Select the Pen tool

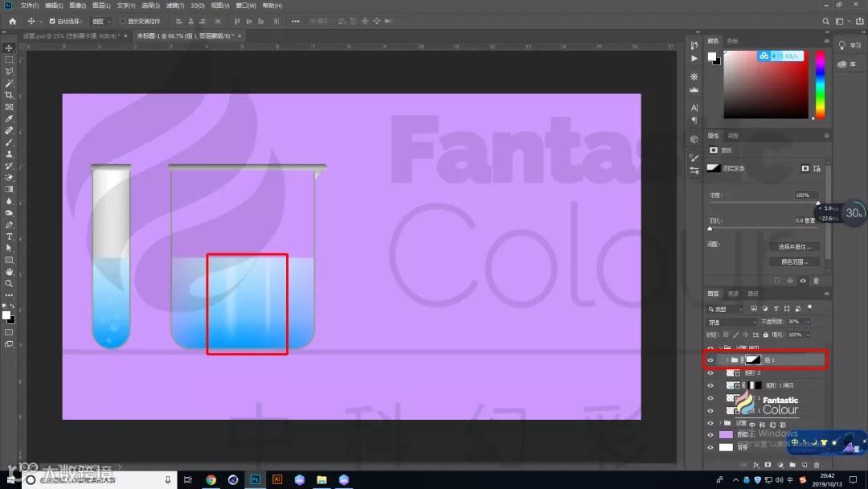tap(9, 225)
